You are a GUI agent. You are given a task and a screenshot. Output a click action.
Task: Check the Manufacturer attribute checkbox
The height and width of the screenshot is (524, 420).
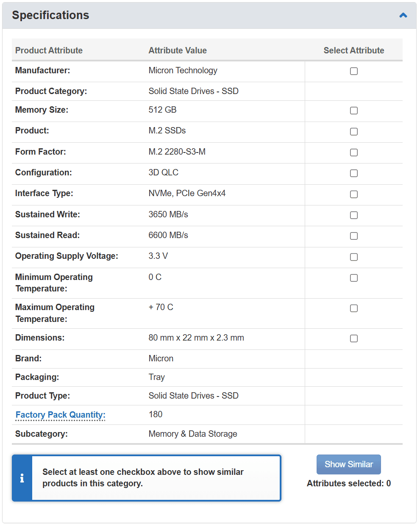coord(354,71)
